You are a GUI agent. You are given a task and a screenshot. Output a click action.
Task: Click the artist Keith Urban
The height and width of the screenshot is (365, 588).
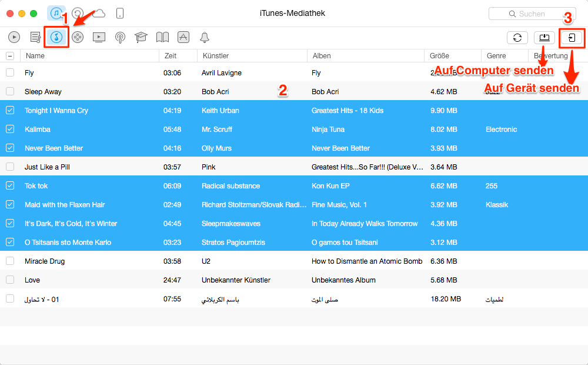pos(220,111)
